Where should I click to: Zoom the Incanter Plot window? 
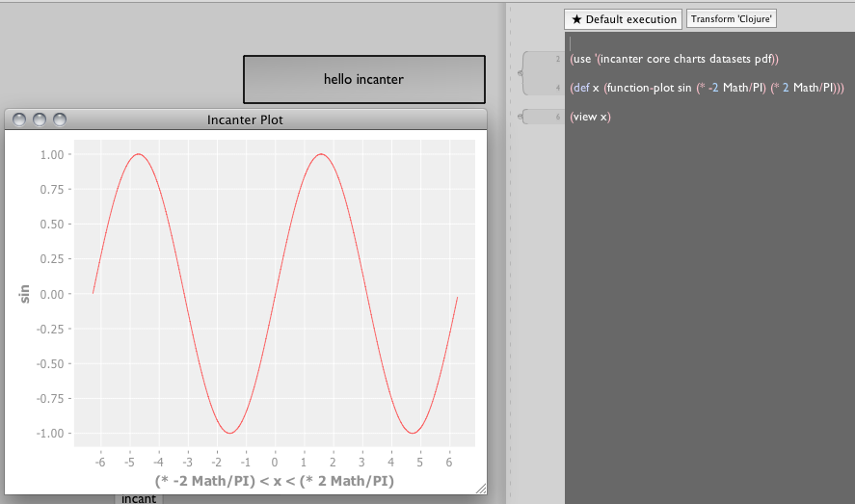click(x=60, y=119)
